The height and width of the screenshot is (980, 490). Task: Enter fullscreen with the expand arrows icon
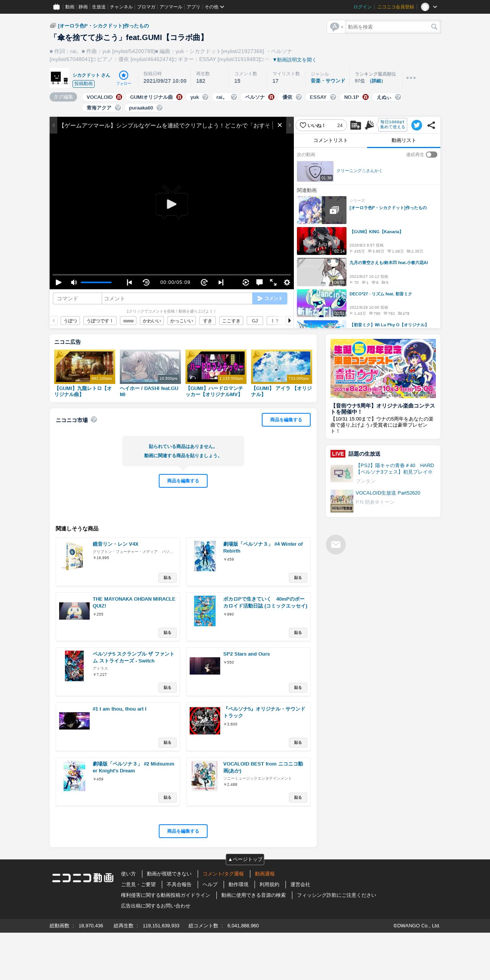click(273, 282)
